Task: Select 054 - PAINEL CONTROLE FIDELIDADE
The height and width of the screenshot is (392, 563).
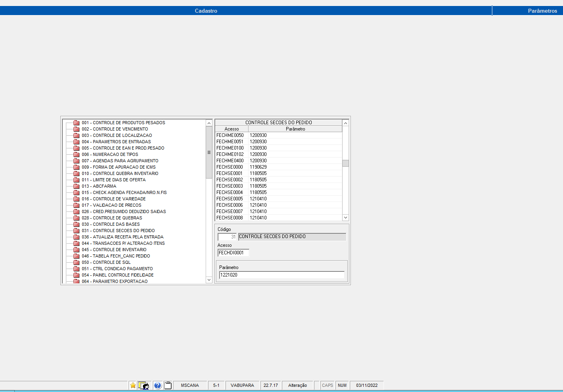Action: pyautogui.click(x=118, y=275)
